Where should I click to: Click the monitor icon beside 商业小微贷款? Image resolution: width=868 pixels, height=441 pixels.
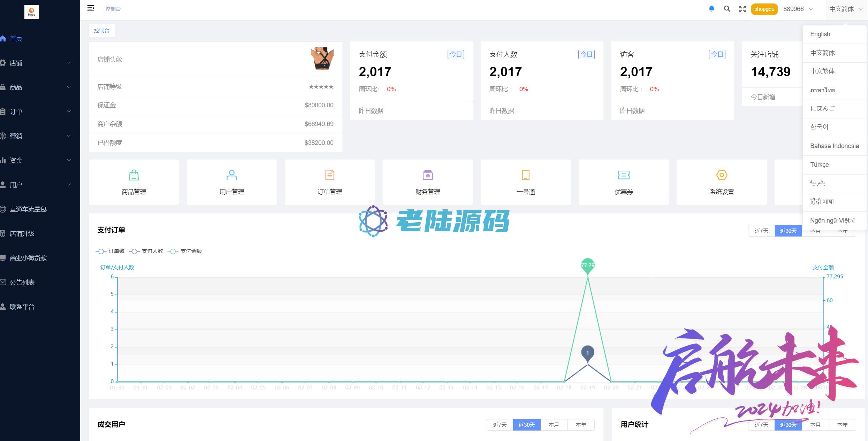point(3,258)
